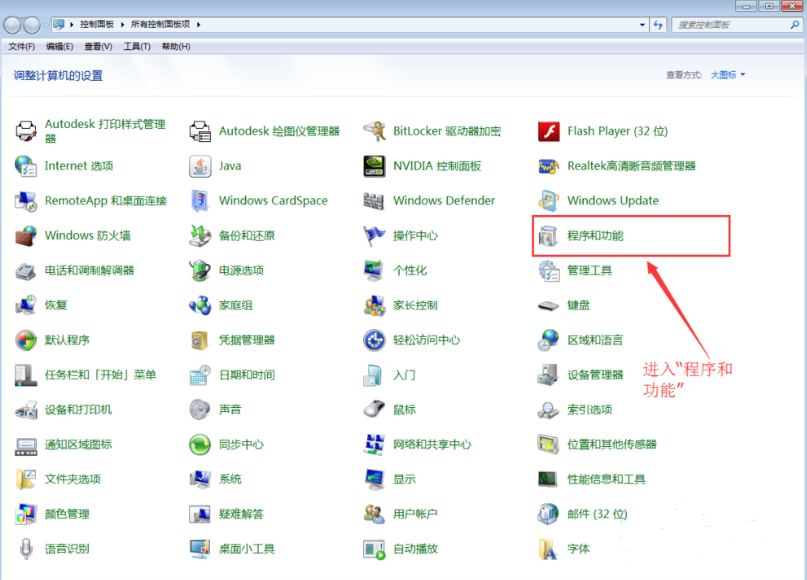Image resolution: width=807 pixels, height=580 pixels.
Task: Open the 工具(T) menu
Action: (137, 46)
